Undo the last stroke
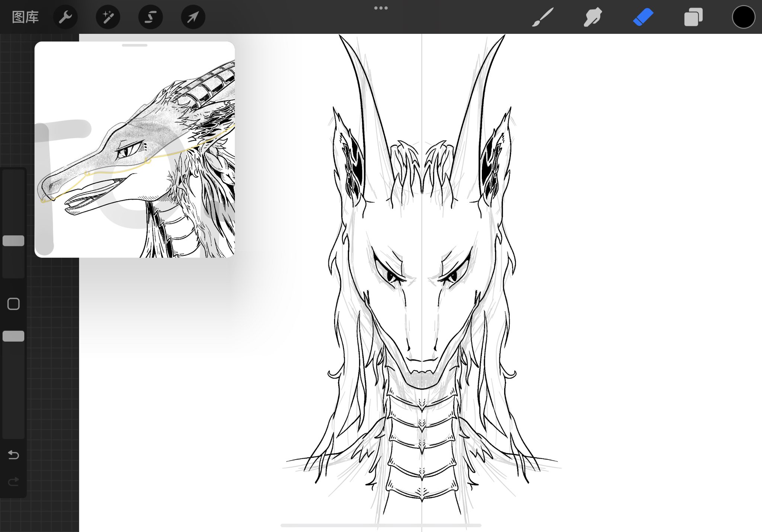The width and height of the screenshot is (762, 532). 13,455
